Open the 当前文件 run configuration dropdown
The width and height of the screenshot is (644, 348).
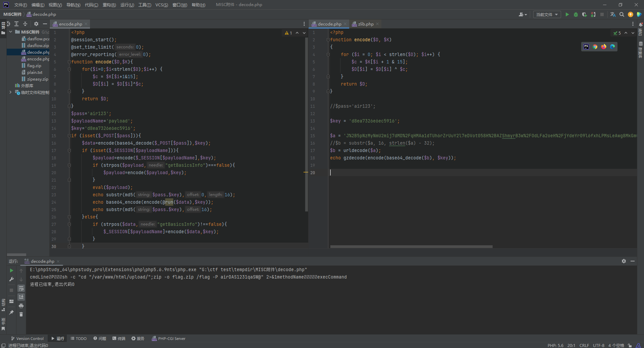pos(547,14)
